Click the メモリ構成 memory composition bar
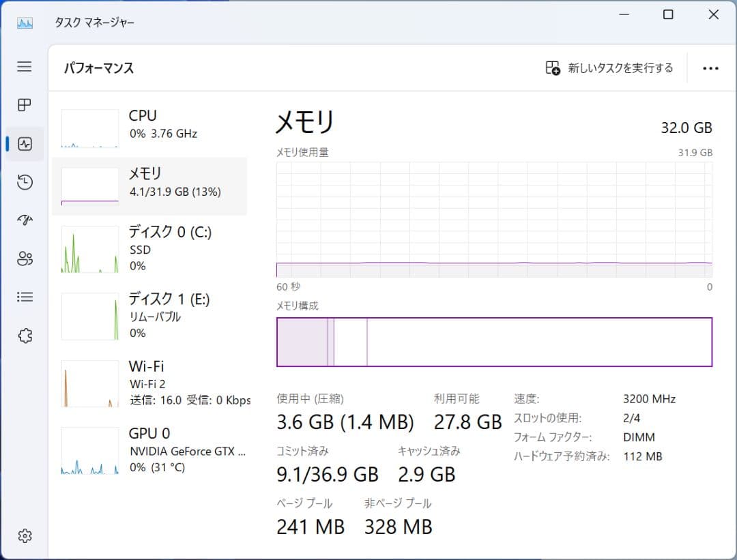The image size is (737, 560). (494, 342)
